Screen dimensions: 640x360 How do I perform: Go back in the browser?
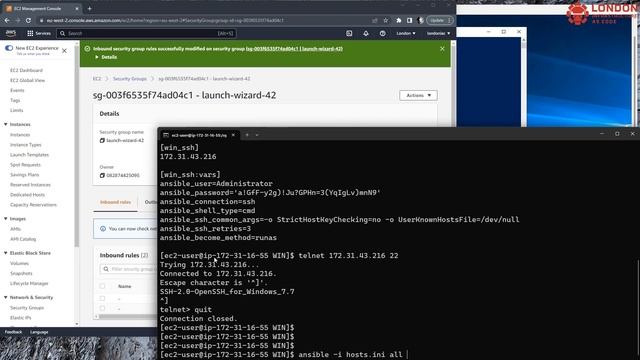tap(7, 20)
